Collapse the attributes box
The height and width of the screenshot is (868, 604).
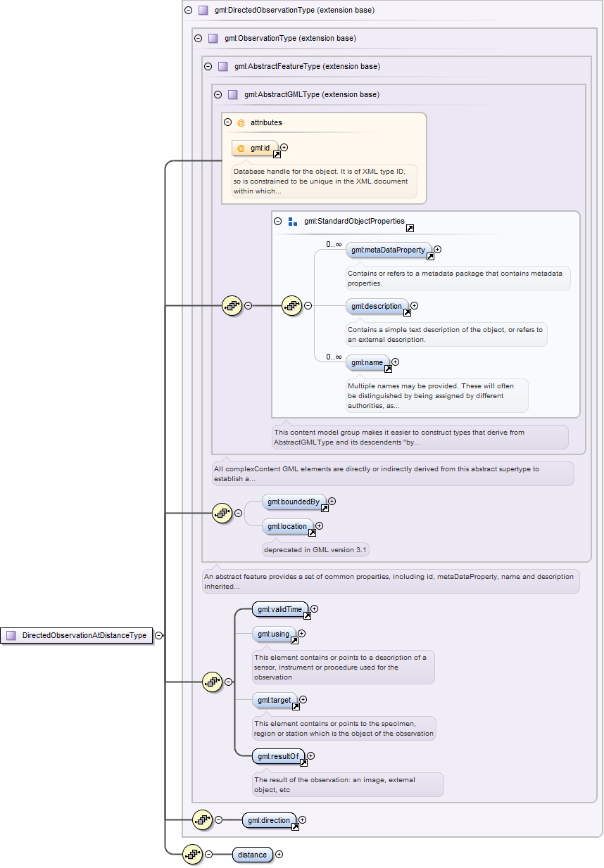(227, 122)
